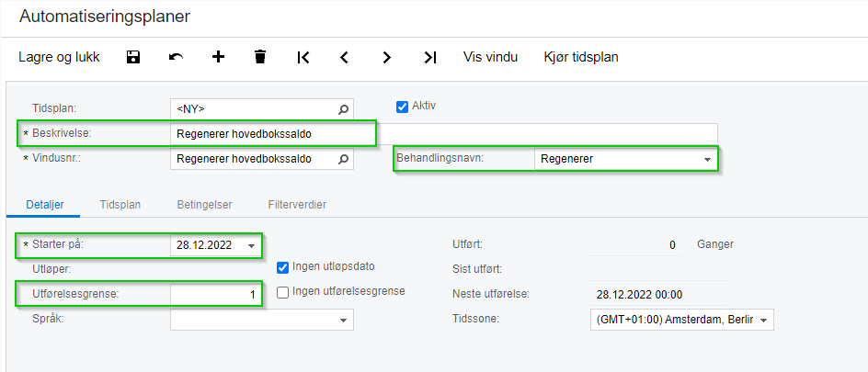Open the Betingelser tab

pos(204,205)
